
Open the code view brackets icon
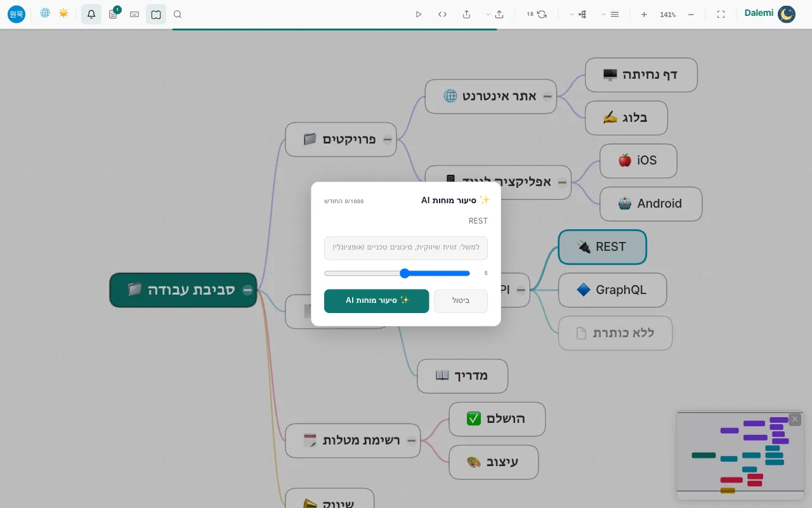(x=443, y=14)
